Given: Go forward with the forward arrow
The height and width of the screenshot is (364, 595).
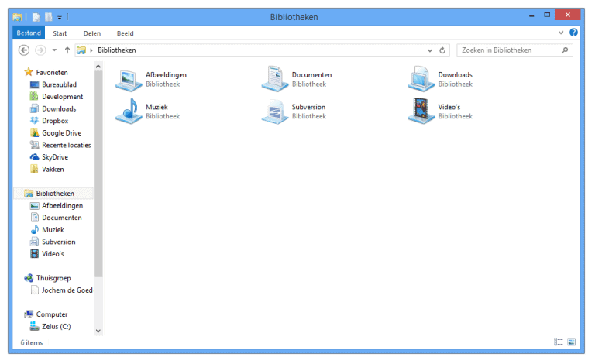Looking at the screenshot, I should point(40,50).
